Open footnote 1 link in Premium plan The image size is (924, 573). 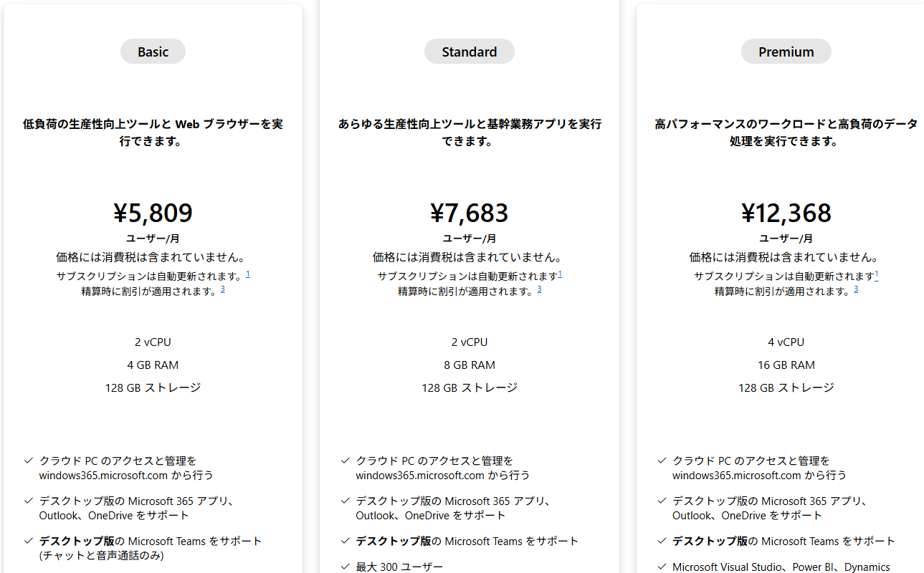877,274
